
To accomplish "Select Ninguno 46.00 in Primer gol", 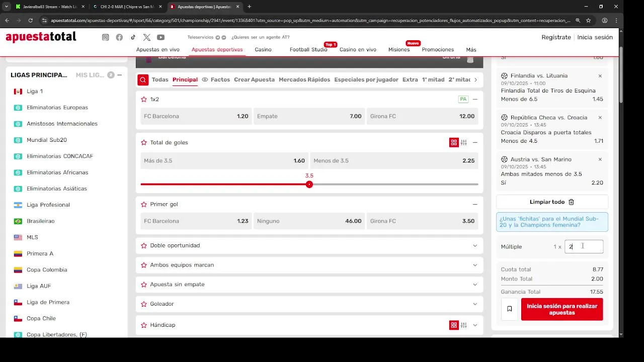I will (309, 221).
